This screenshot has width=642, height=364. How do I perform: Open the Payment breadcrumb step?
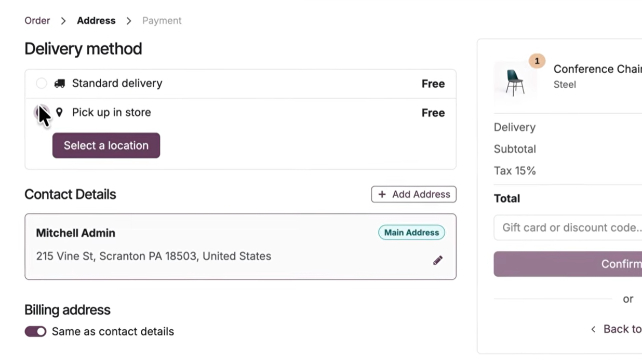[162, 21]
